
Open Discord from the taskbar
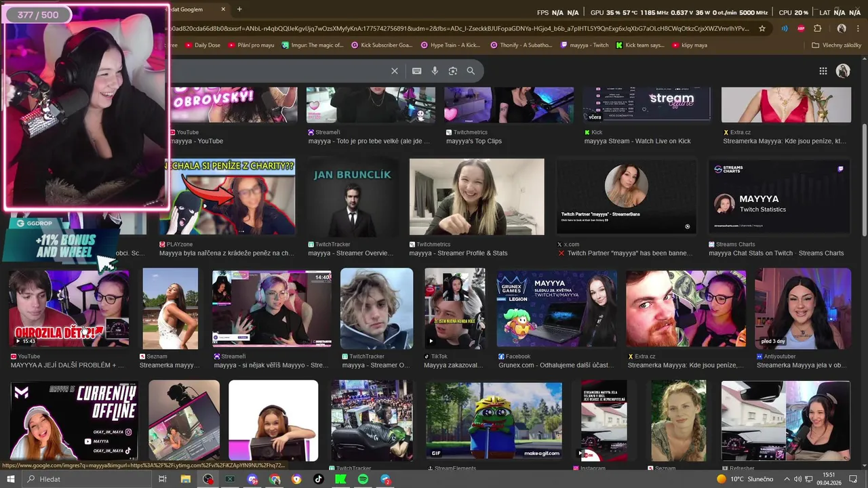tap(252, 479)
